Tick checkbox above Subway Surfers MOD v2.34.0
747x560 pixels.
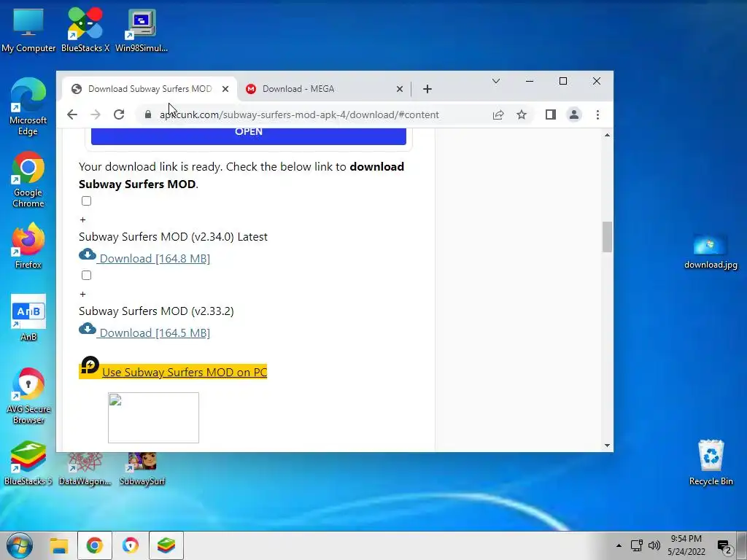pos(86,201)
